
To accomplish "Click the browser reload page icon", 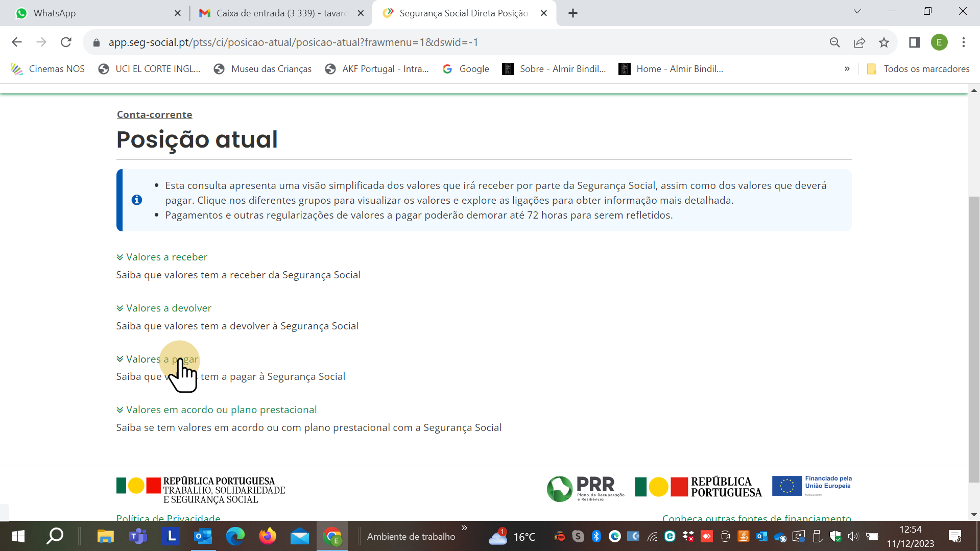I will [66, 42].
